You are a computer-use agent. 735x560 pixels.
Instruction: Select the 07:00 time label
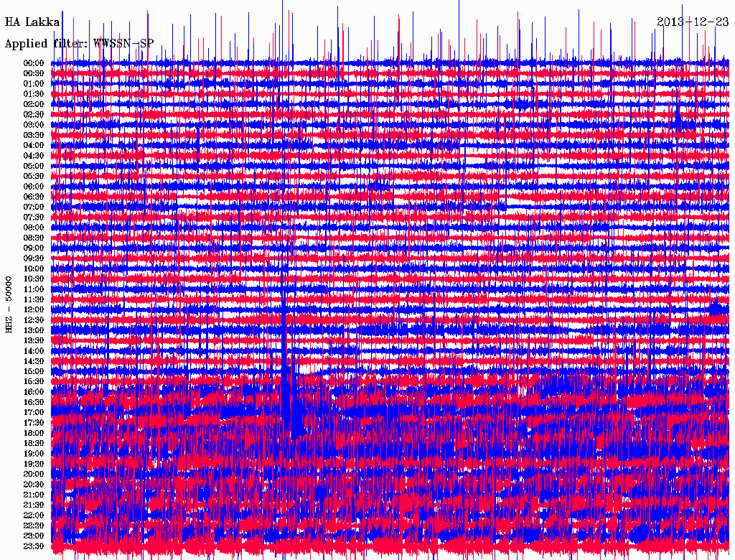point(34,207)
